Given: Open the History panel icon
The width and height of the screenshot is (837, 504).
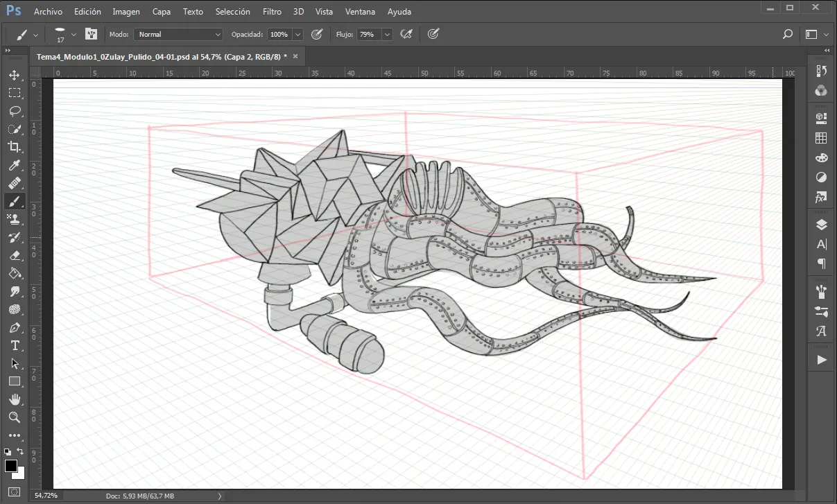Looking at the screenshot, I should (x=822, y=71).
